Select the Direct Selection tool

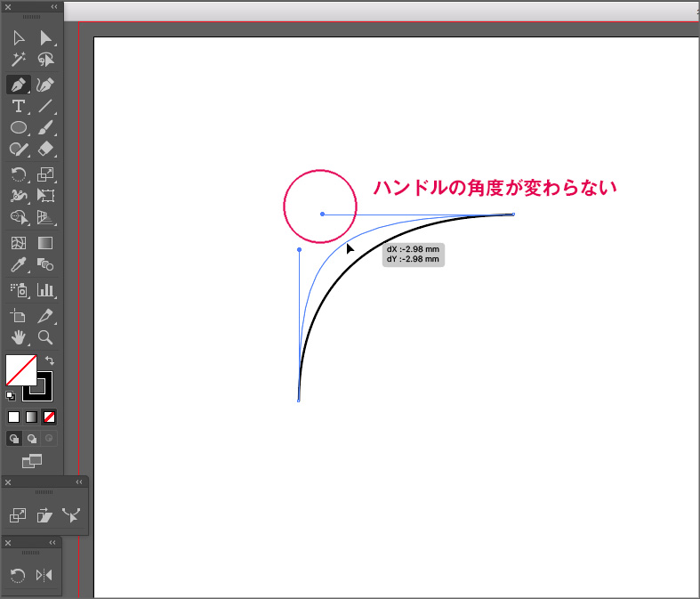pyautogui.click(x=45, y=38)
